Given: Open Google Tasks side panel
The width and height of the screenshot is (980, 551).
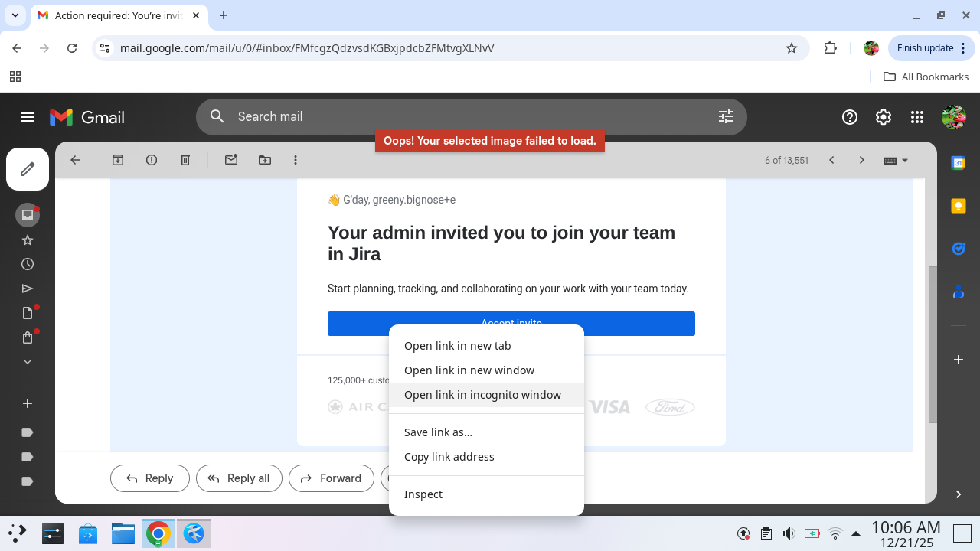Looking at the screenshot, I should click(x=959, y=249).
